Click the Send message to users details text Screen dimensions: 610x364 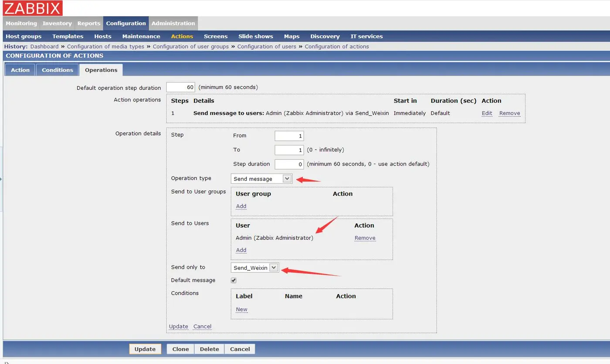(291, 113)
